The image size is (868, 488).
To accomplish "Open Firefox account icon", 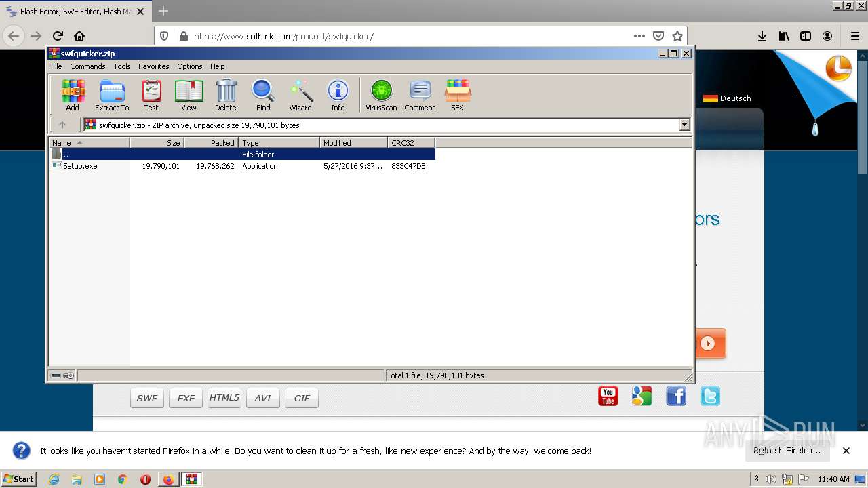I will (827, 36).
